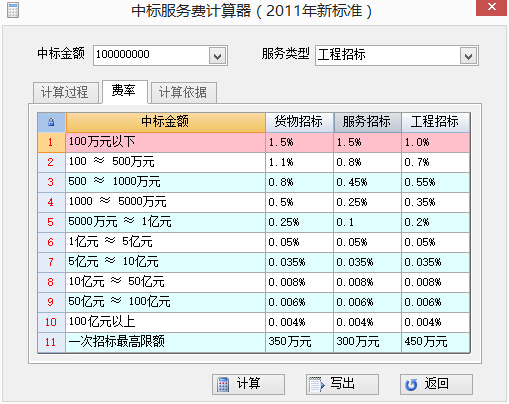Switch to the 计算过程 tab
The width and height of the screenshot is (509, 404).
click(x=66, y=92)
